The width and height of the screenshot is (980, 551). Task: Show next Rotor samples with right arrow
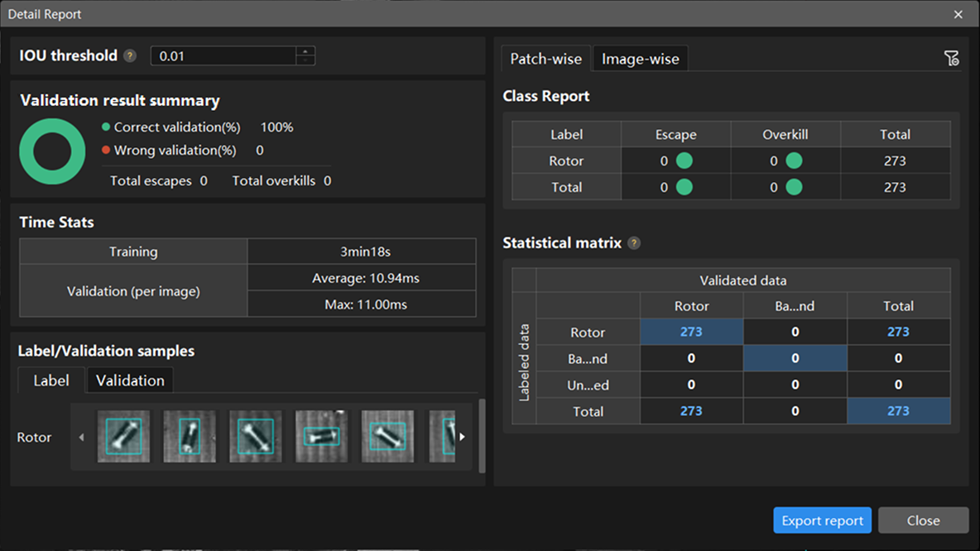[x=463, y=438]
